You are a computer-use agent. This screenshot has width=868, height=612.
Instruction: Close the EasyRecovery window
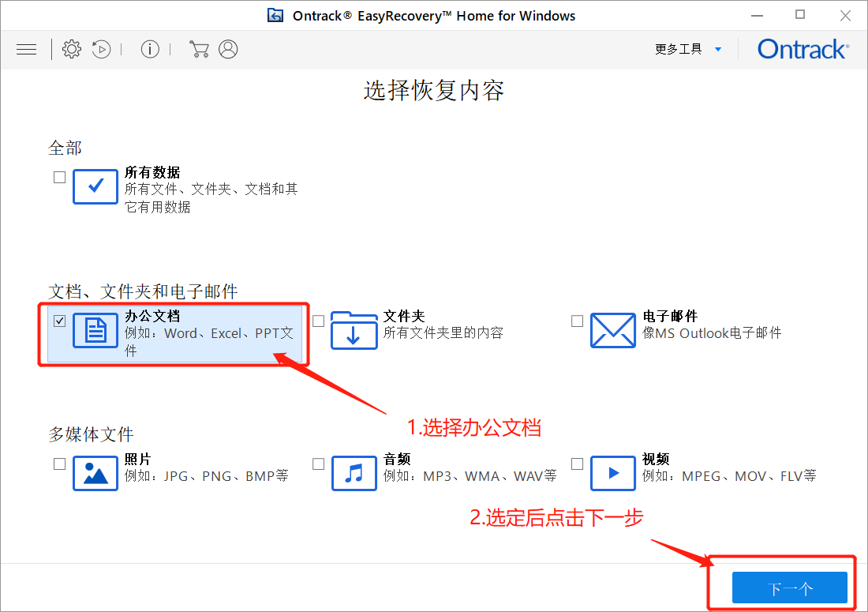click(845, 16)
